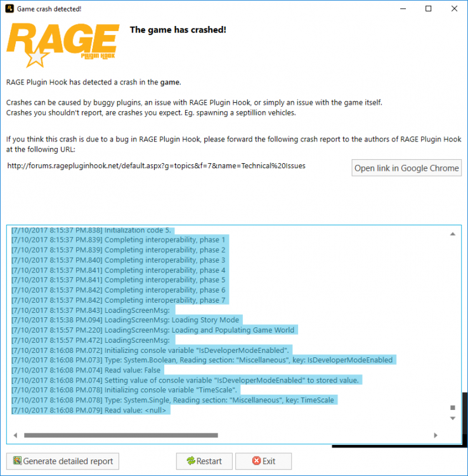Screen dimensions: 468x476
Task: Click the horizontal scrollbar thumb
Action: coord(120,435)
